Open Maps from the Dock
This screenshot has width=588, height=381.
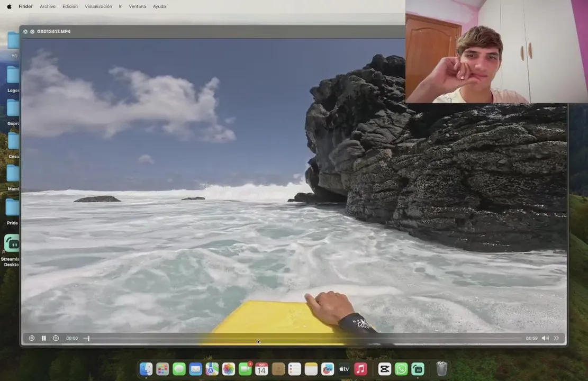(212, 369)
